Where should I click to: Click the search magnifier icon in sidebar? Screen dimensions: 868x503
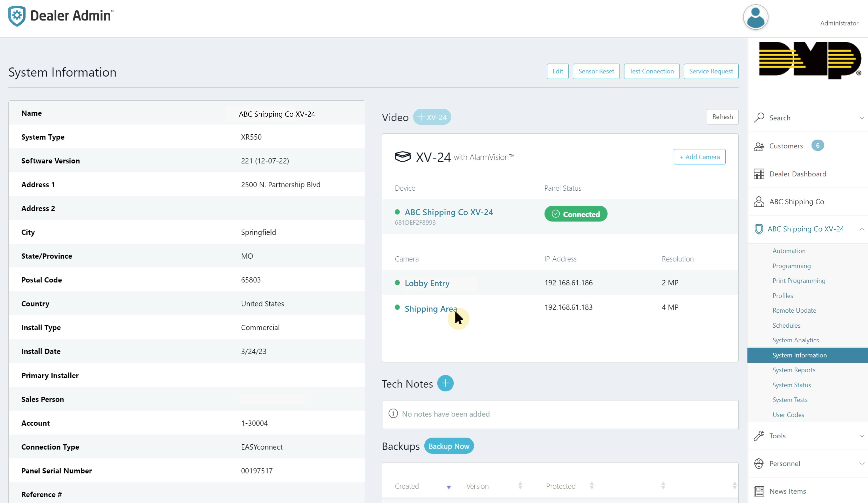click(759, 118)
